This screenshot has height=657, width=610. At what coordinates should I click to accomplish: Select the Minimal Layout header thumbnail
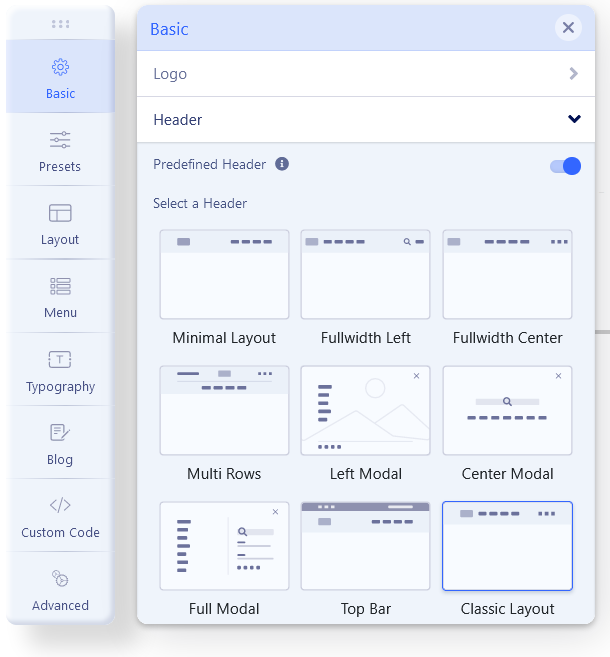click(224, 274)
